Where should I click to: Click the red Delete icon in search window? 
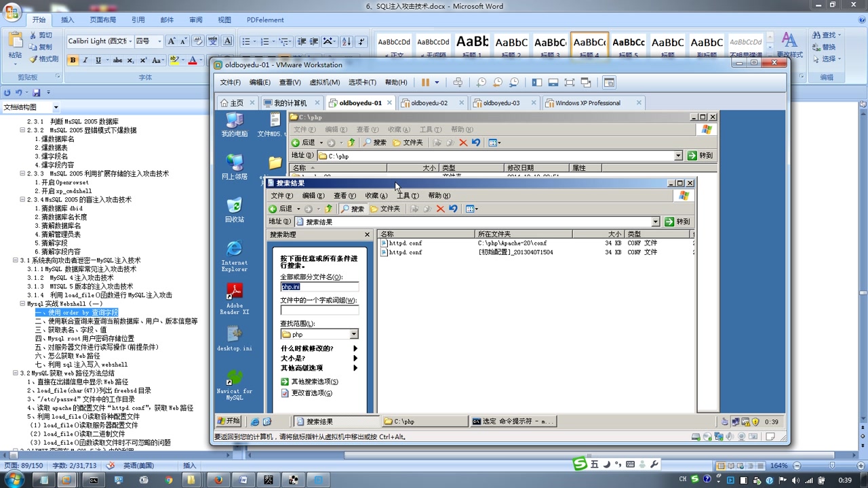[x=440, y=209]
